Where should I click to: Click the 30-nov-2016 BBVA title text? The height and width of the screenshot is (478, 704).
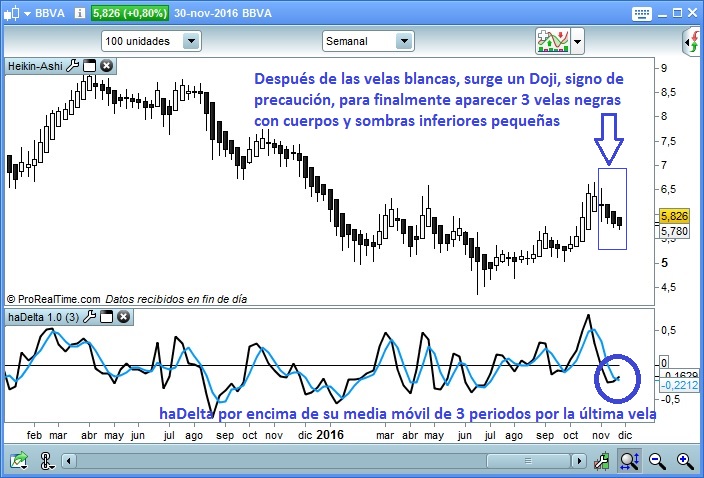223,13
